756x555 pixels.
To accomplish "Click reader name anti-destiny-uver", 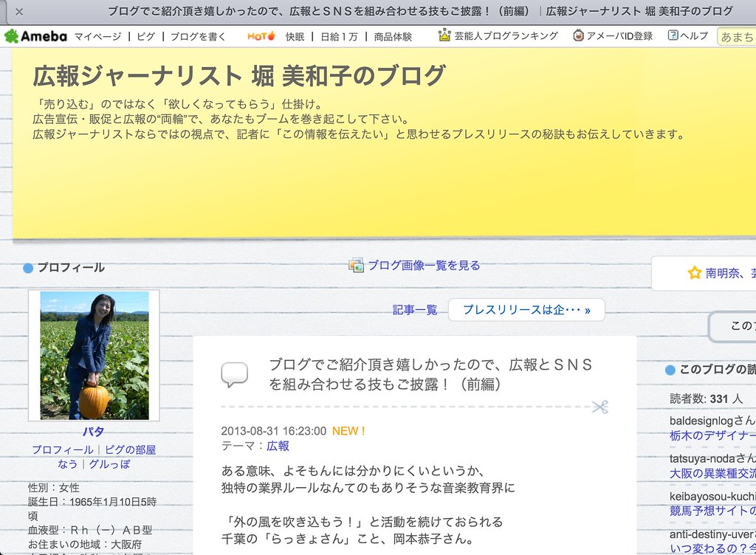I will (712, 534).
